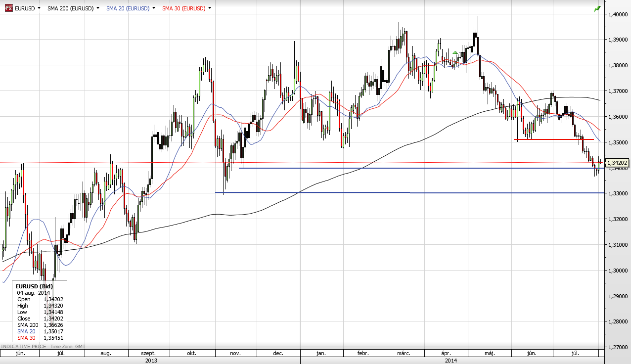Click the aug. month on time axis
This screenshot has width=631, height=364.
(x=105, y=354)
